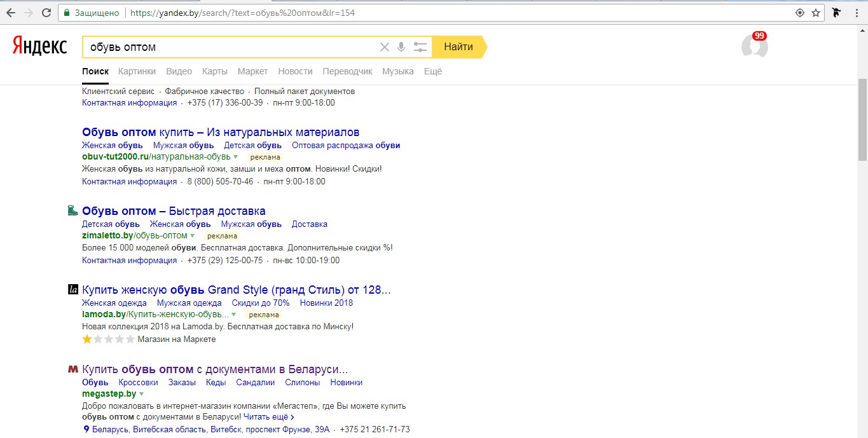The width and height of the screenshot is (868, 438).
Task: Click 'Доставка' sitelink under zimaletto
Action: 310,224
